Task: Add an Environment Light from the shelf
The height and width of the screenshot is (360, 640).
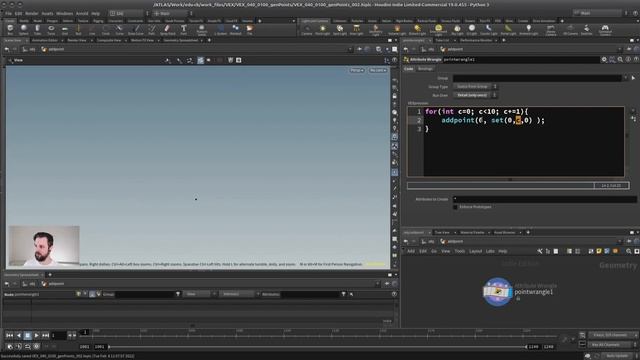Action: (438, 29)
